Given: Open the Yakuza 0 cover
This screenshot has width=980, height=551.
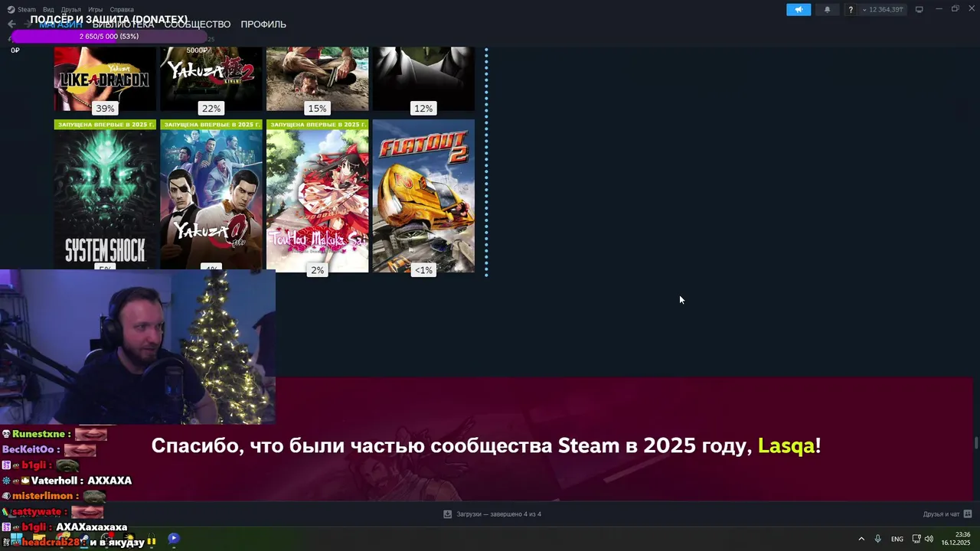Looking at the screenshot, I should (211, 195).
